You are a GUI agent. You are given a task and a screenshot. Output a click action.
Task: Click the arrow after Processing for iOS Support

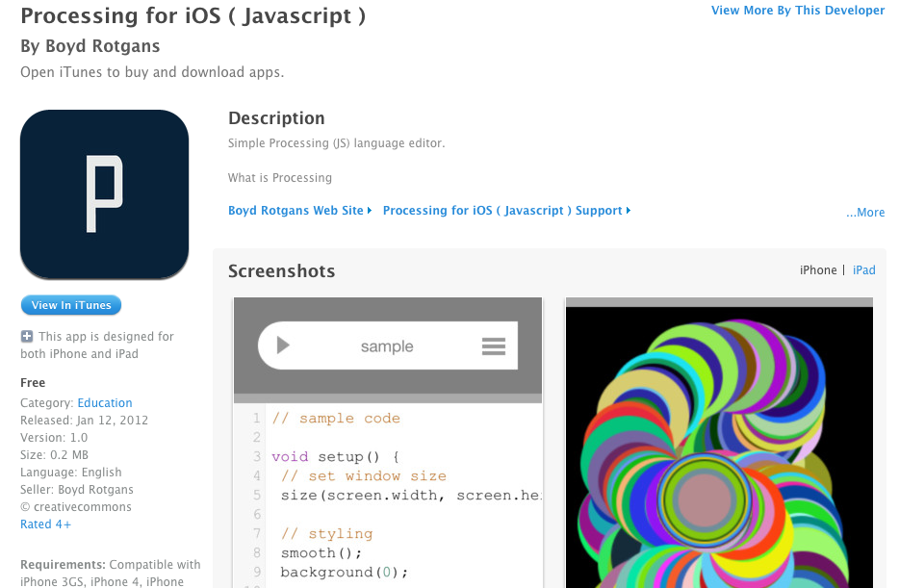point(629,211)
